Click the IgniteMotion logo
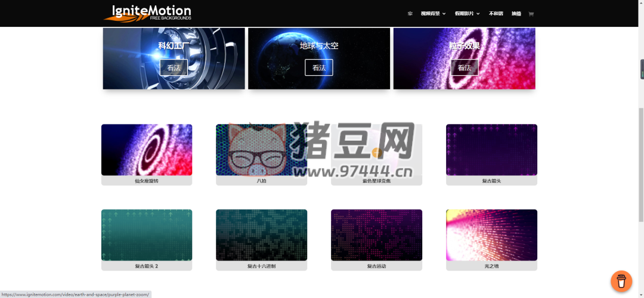The height and width of the screenshot is (298, 644). (147, 13)
